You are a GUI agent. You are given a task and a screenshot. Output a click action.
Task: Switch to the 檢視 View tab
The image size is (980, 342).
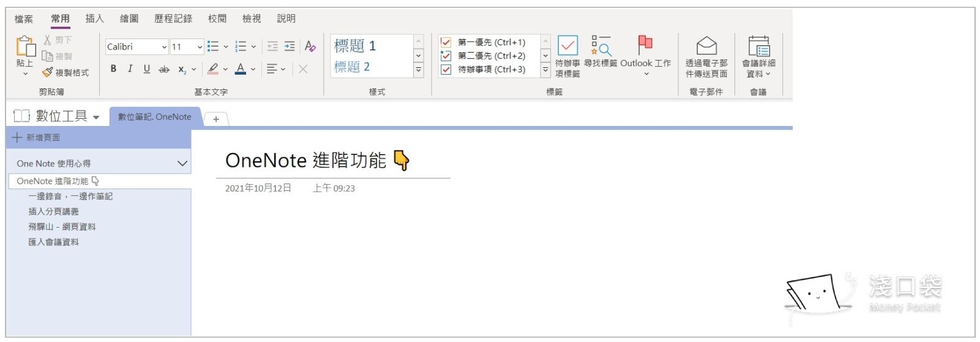pos(252,19)
